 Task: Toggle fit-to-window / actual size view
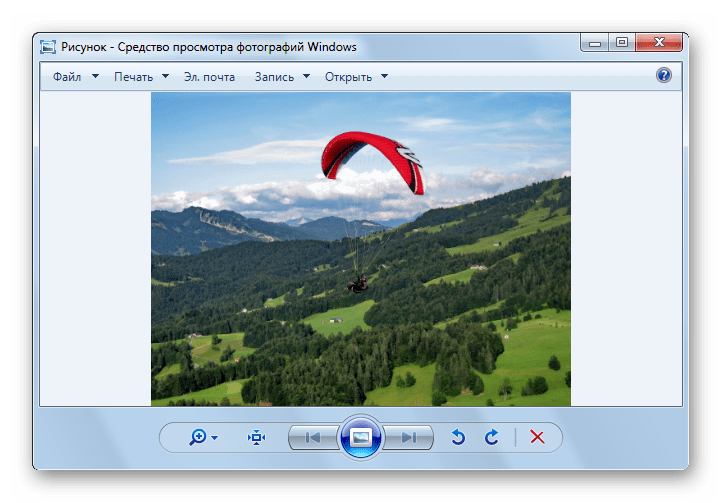[x=256, y=437]
